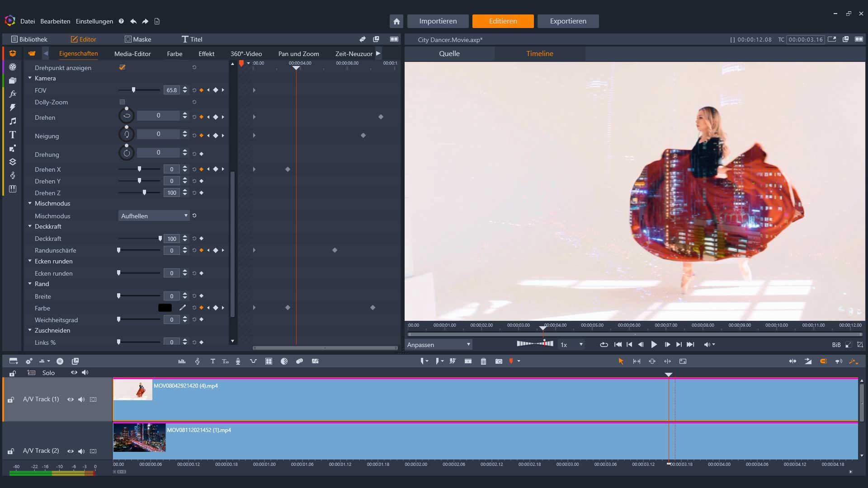This screenshot has width=868, height=488.
Task: Hide A/V Track (1) with eye icon
Action: click(x=71, y=399)
